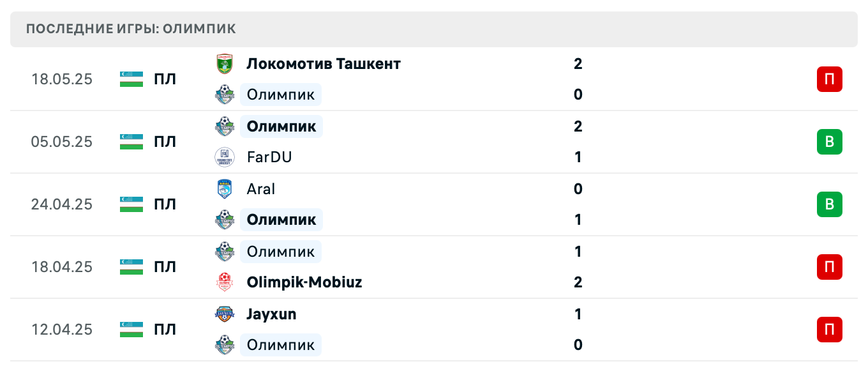Click the red П badge for Локомотив match
The width and height of the screenshot is (868, 373).
tap(829, 79)
